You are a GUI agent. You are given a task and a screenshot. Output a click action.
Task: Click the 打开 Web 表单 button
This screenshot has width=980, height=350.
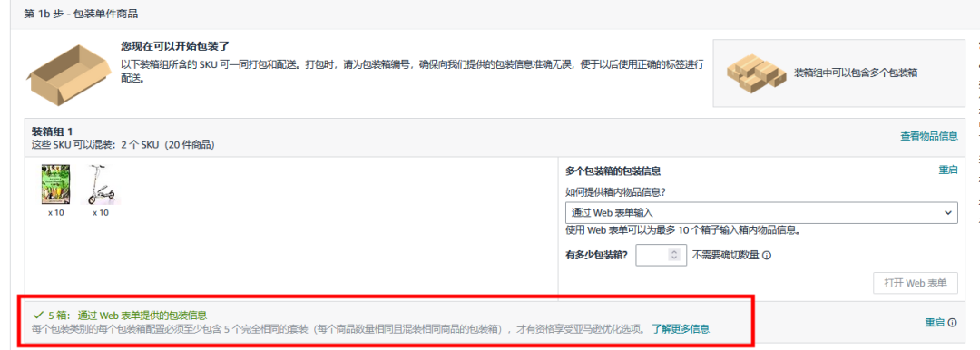click(915, 283)
